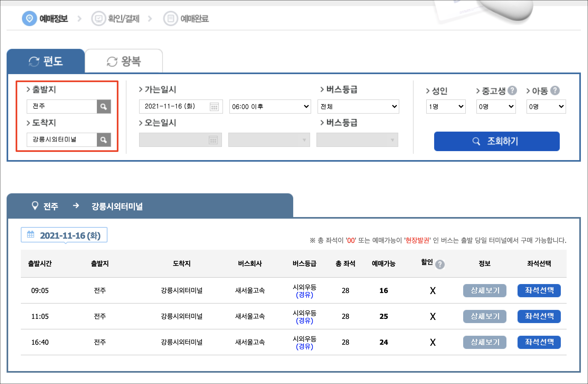Click the 예매정보 step location icon

point(29,18)
